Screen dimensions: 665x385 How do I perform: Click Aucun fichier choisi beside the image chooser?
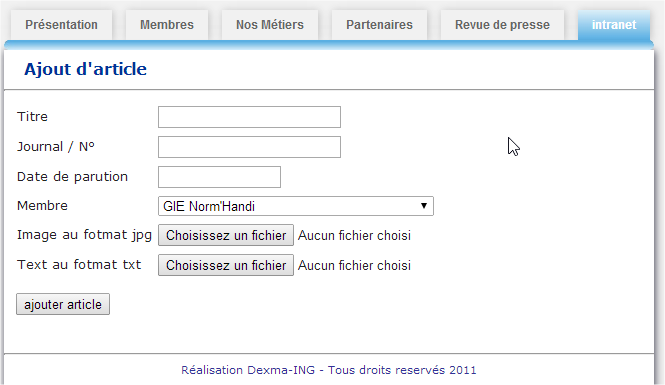tap(354, 235)
